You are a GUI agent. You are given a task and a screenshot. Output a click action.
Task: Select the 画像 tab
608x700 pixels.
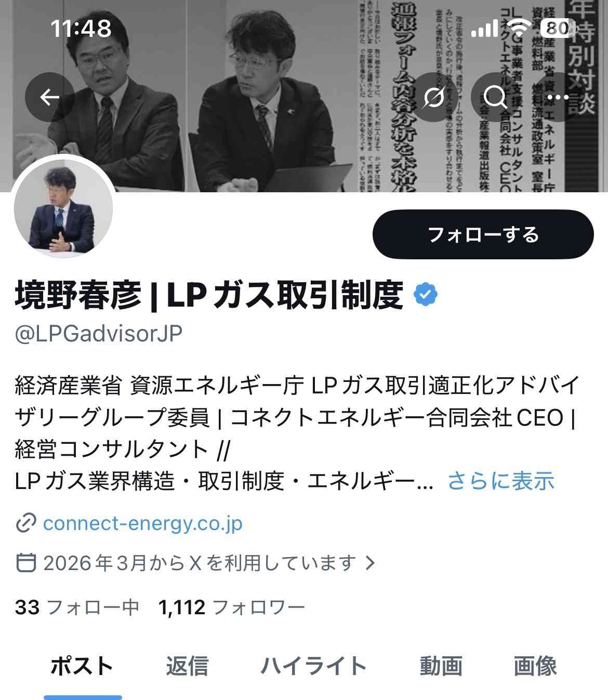click(x=535, y=666)
